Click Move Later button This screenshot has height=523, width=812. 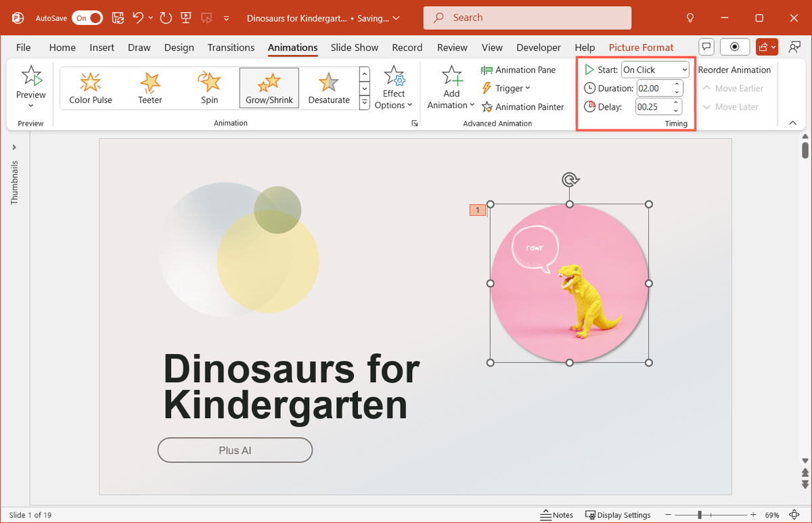[x=730, y=107]
